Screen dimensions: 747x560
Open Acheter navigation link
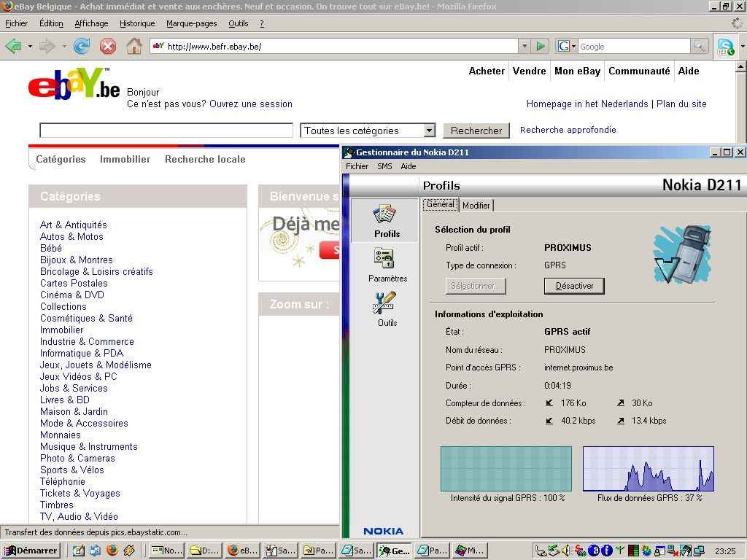tap(487, 71)
